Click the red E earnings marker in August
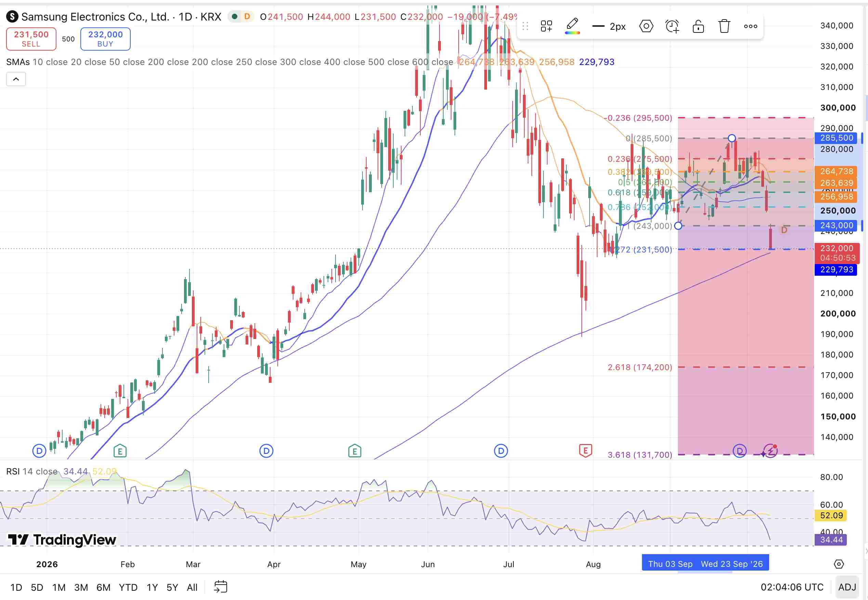Image resolution: width=868 pixels, height=600 pixels. (x=585, y=451)
